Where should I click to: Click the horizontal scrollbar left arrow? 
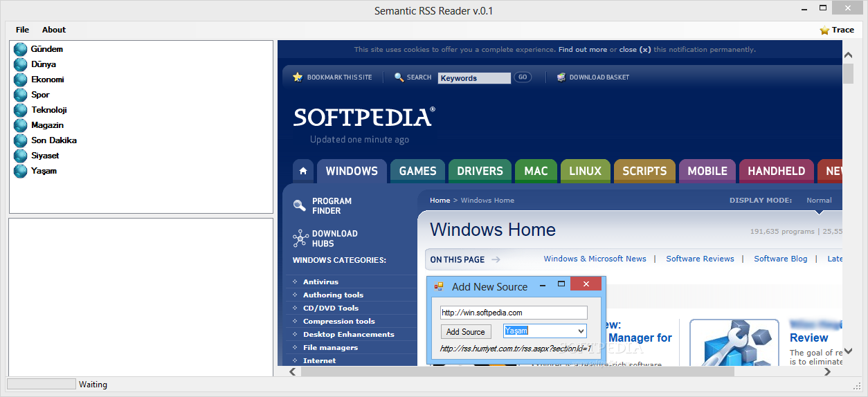click(x=293, y=371)
